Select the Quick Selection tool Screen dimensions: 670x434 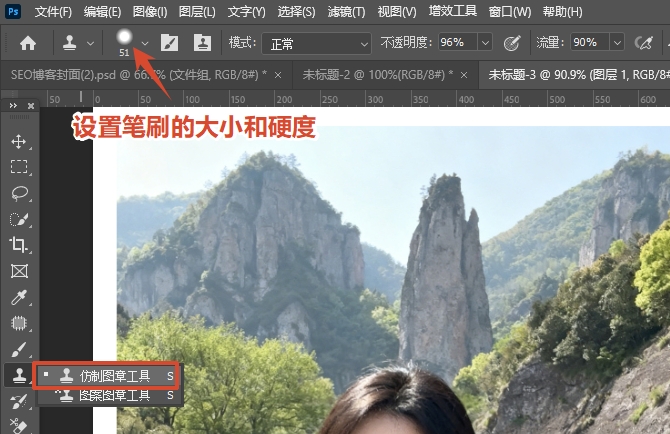click(19, 219)
